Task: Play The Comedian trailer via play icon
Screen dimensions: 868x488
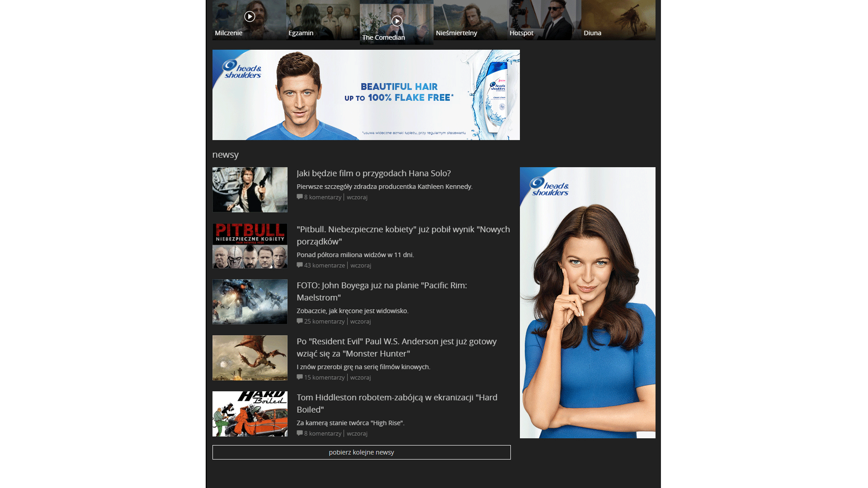Action: click(x=397, y=20)
